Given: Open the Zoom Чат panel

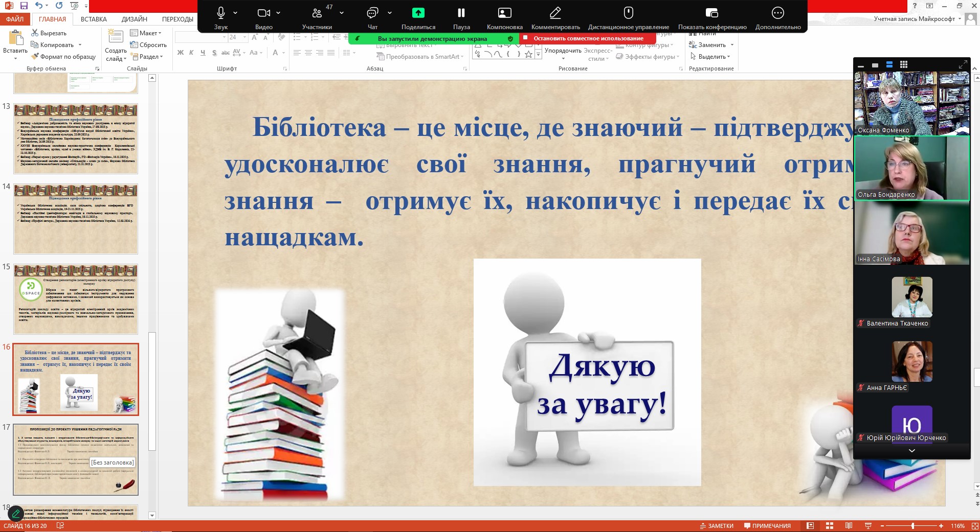Looking at the screenshot, I should click(372, 18).
